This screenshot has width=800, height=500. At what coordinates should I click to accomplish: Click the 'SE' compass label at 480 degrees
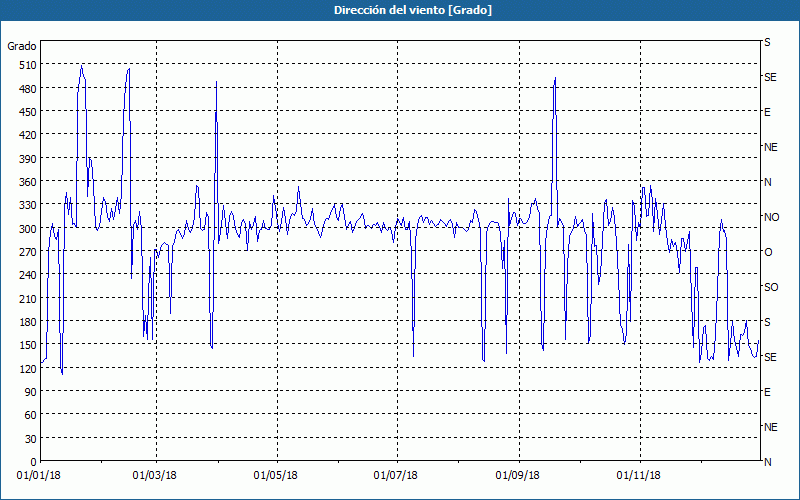[x=770, y=78]
